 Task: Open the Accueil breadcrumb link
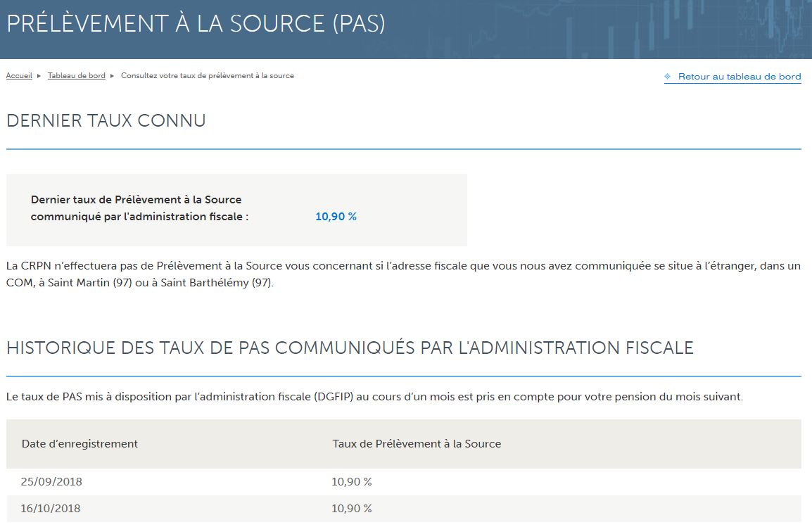point(19,75)
